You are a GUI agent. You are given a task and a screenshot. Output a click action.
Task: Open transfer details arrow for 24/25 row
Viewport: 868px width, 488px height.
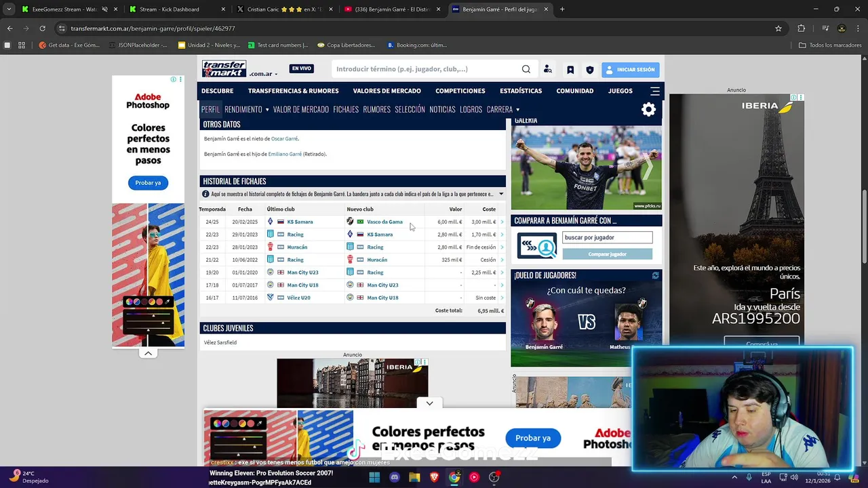point(502,222)
